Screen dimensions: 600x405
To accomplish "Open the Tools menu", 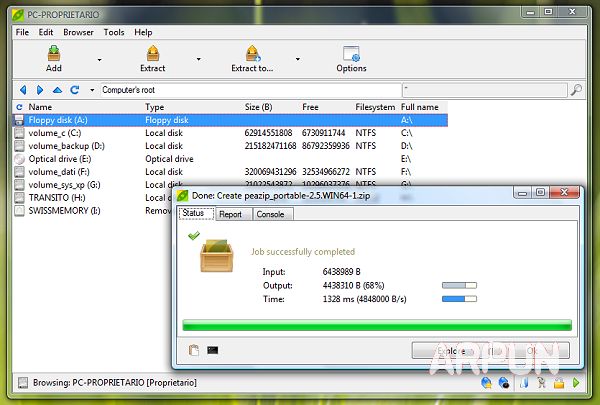I will point(114,32).
